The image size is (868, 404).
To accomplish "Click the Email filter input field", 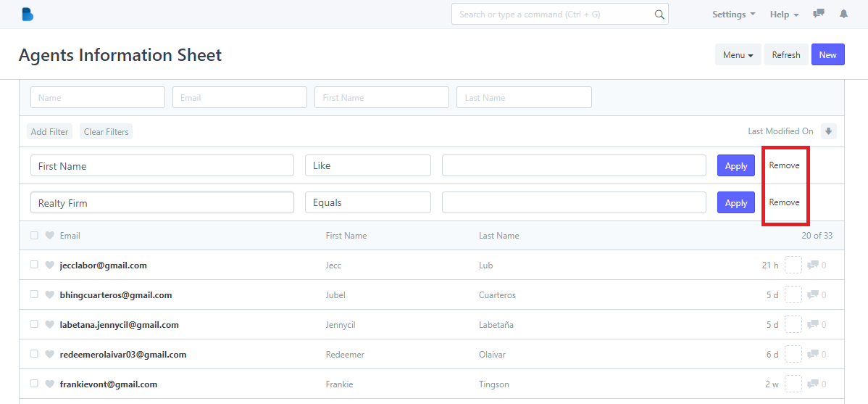I will pyautogui.click(x=240, y=97).
